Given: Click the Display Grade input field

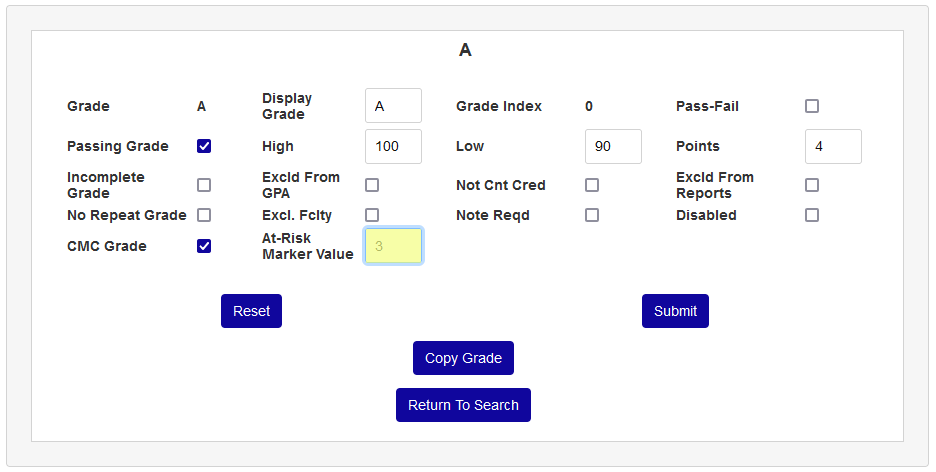Looking at the screenshot, I should point(393,106).
